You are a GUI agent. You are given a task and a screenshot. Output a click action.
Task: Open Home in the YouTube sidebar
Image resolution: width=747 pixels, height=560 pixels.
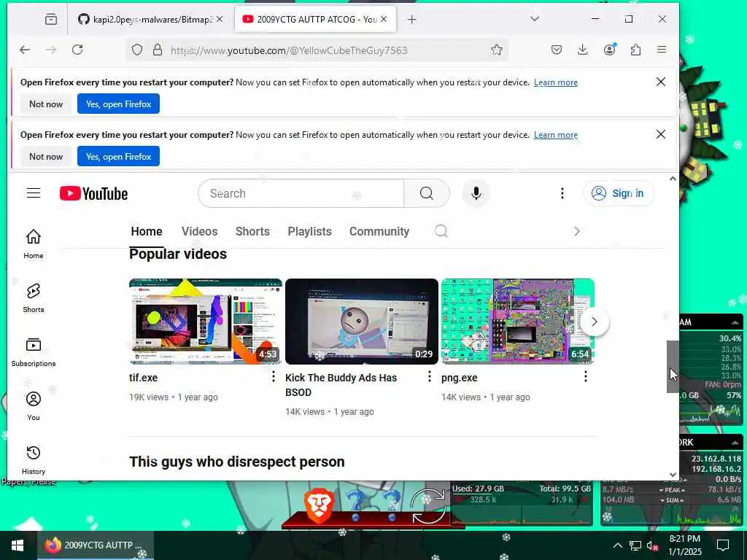click(x=34, y=244)
